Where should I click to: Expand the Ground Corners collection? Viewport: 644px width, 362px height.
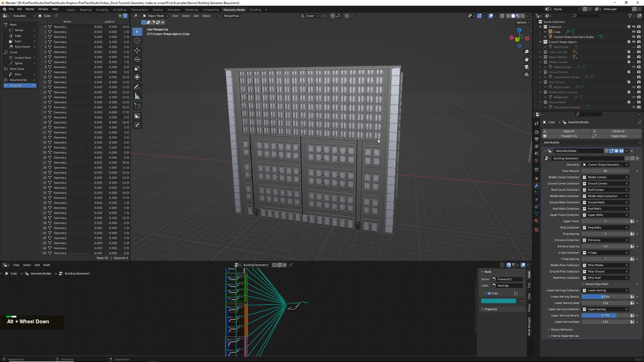[545, 72]
